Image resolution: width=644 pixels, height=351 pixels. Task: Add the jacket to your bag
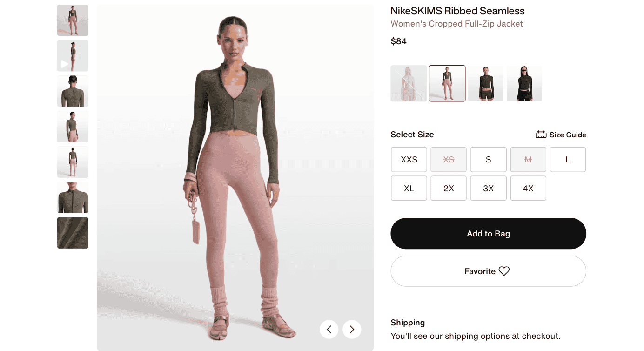pos(488,233)
